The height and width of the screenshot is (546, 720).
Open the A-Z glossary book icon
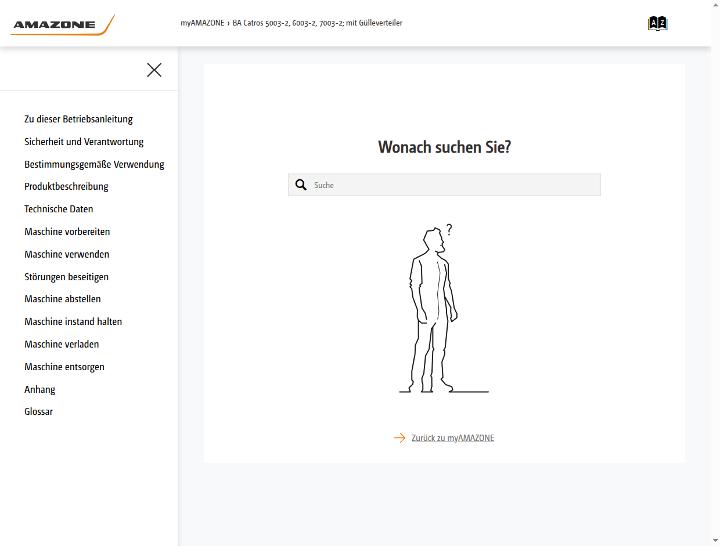657,23
